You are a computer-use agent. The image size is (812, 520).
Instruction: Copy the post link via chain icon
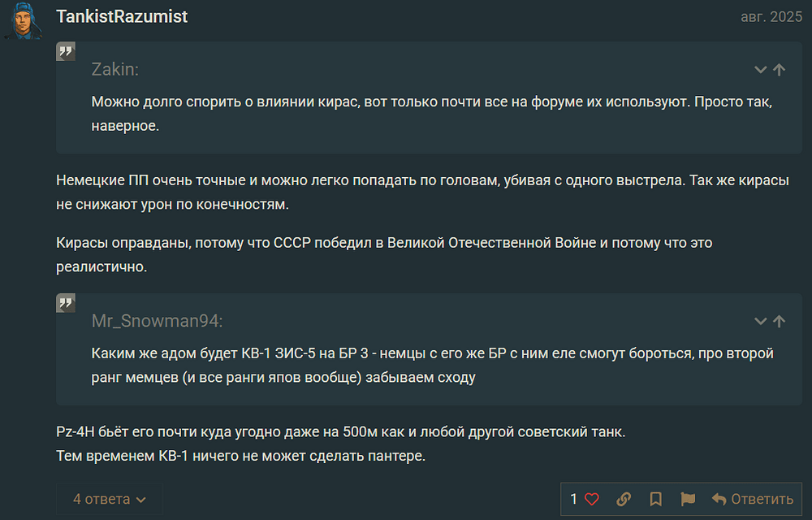point(624,499)
